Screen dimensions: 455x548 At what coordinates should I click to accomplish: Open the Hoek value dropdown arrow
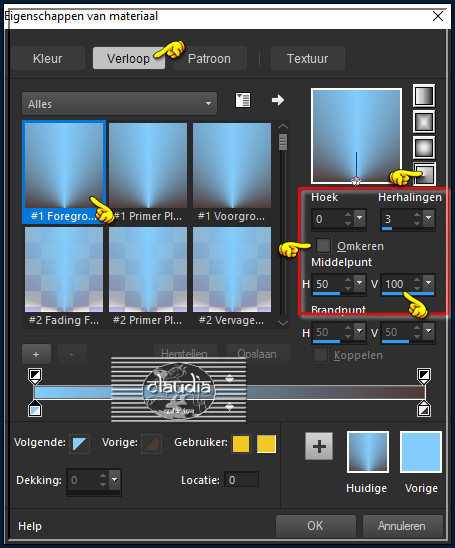[360, 218]
